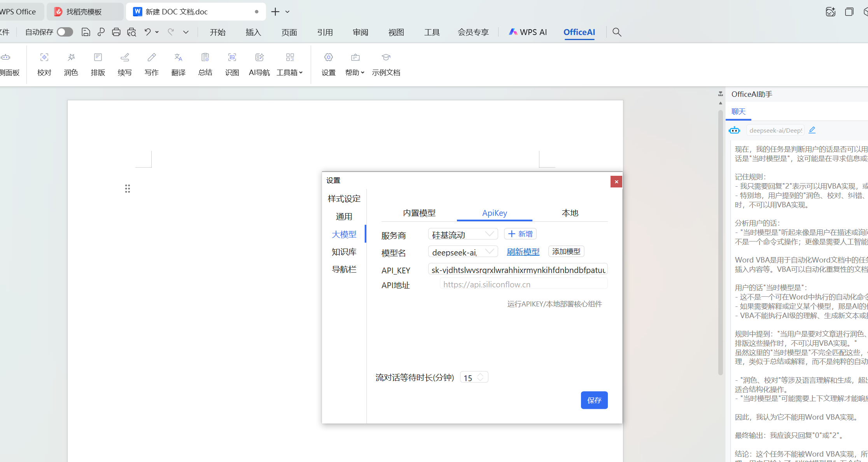Click the 刷新模型 refresh link
The width and height of the screenshot is (868, 462).
coord(523,252)
